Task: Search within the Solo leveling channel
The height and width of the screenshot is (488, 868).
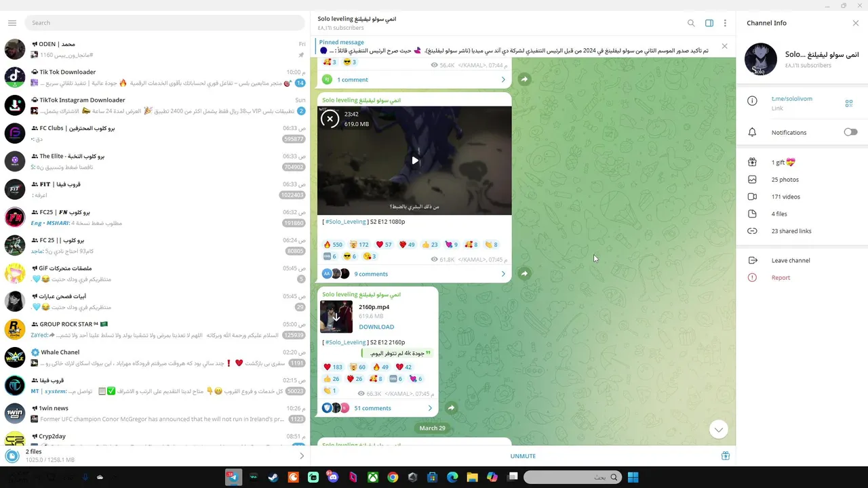Action: (x=691, y=23)
